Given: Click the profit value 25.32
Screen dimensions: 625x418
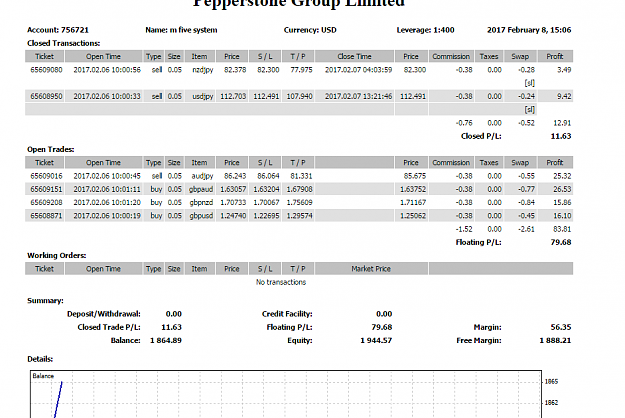Looking at the screenshot, I should [x=562, y=176].
